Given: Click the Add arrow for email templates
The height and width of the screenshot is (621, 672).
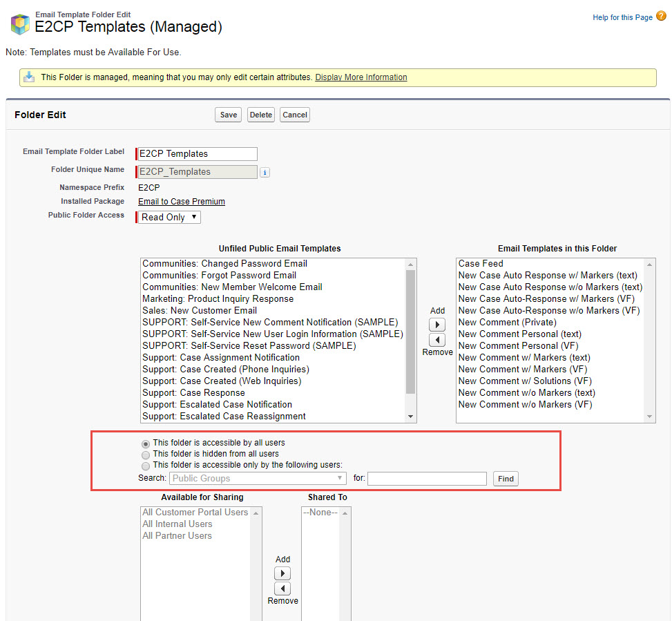Looking at the screenshot, I should click(437, 325).
